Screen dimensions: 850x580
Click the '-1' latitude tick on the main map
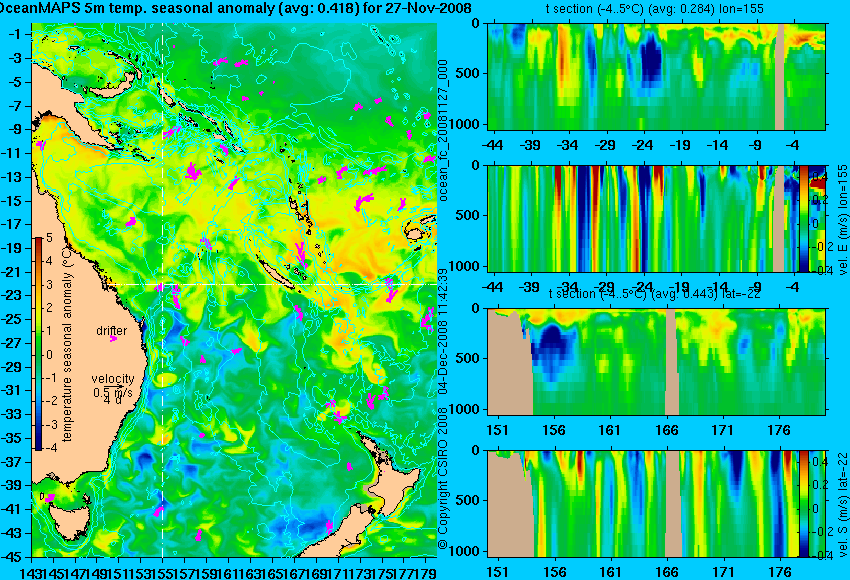(x=16, y=34)
